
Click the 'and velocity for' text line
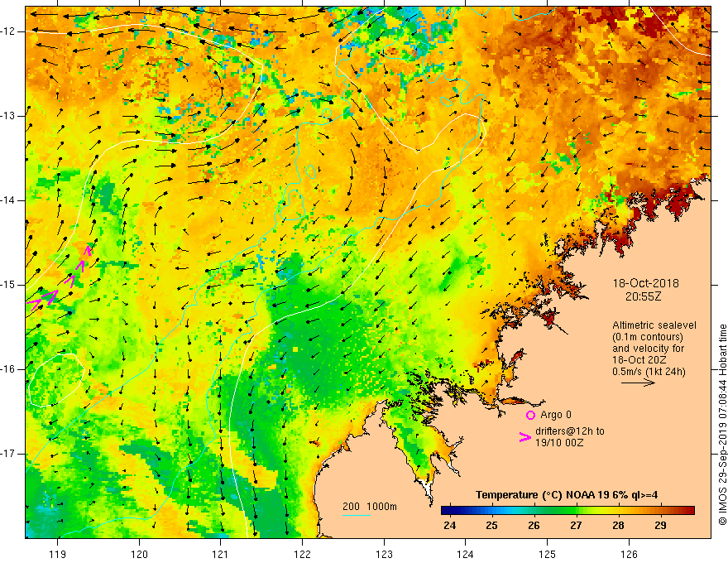tap(648, 349)
